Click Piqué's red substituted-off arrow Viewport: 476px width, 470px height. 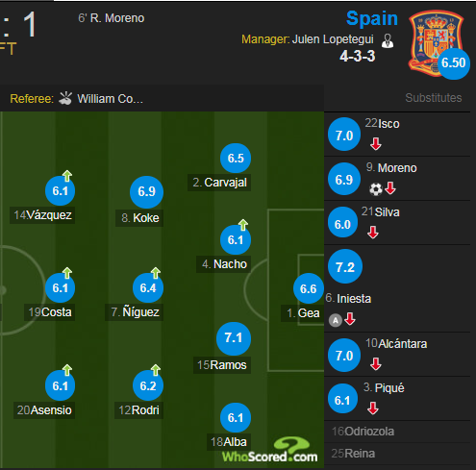[373, 408]
